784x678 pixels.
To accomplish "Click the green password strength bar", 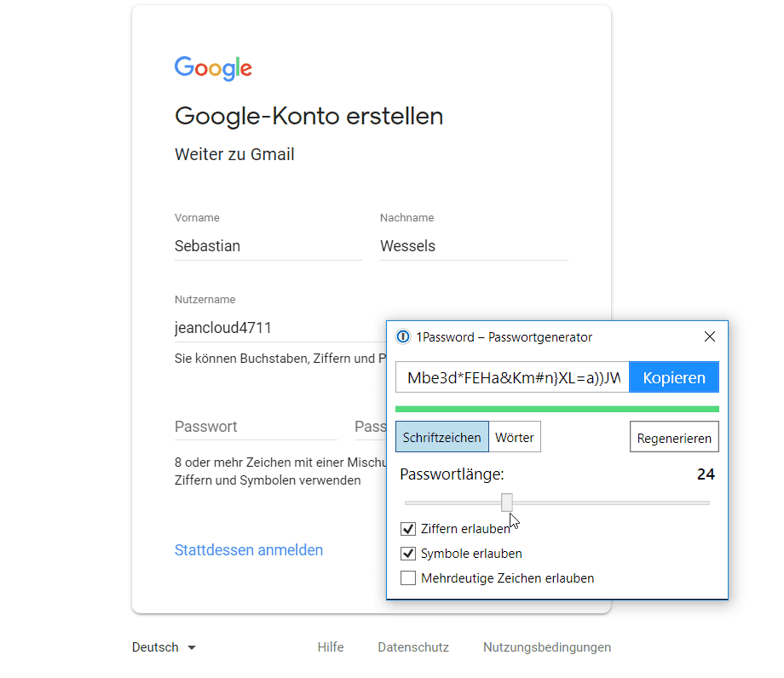I will click(557, 409).
